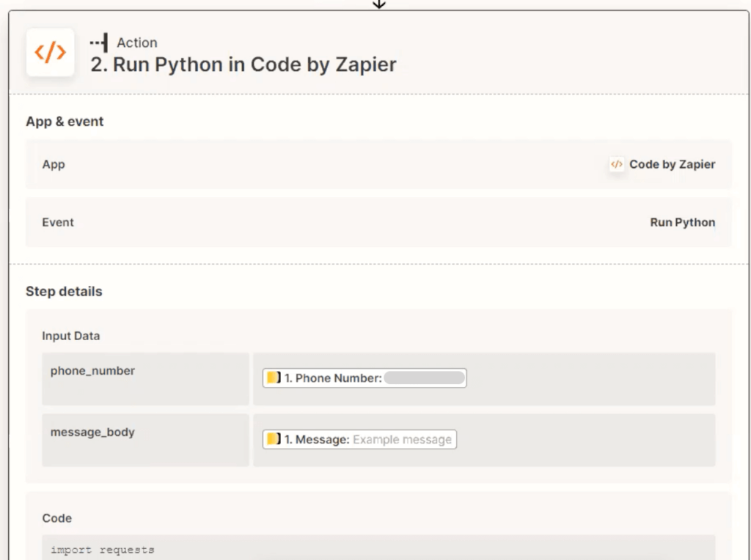Collapse the App & event section
Image resolution: width=751 pixels, height=560 pixels.
click(x=65, y=122)
